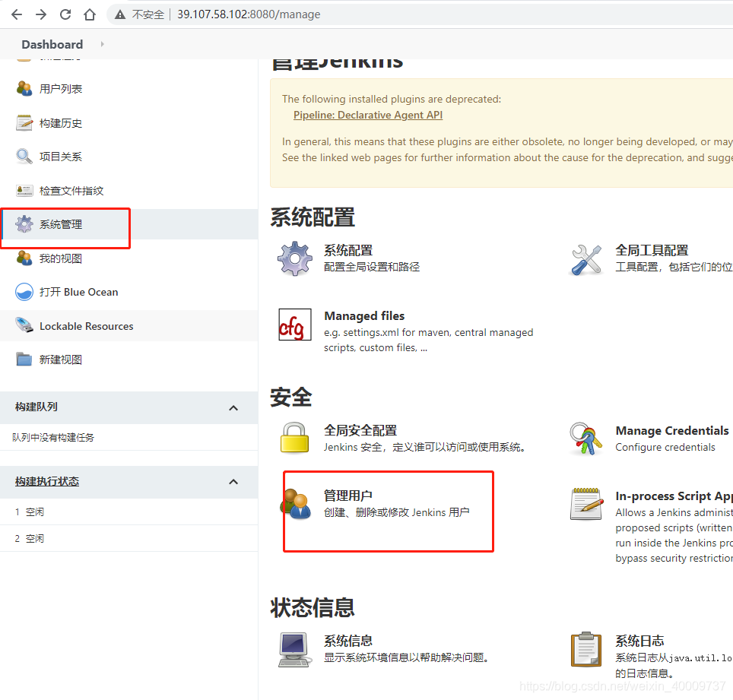Open the 打开 Blue Ocean link
This screenshot has width=733, height=700.
click(78, 292)
